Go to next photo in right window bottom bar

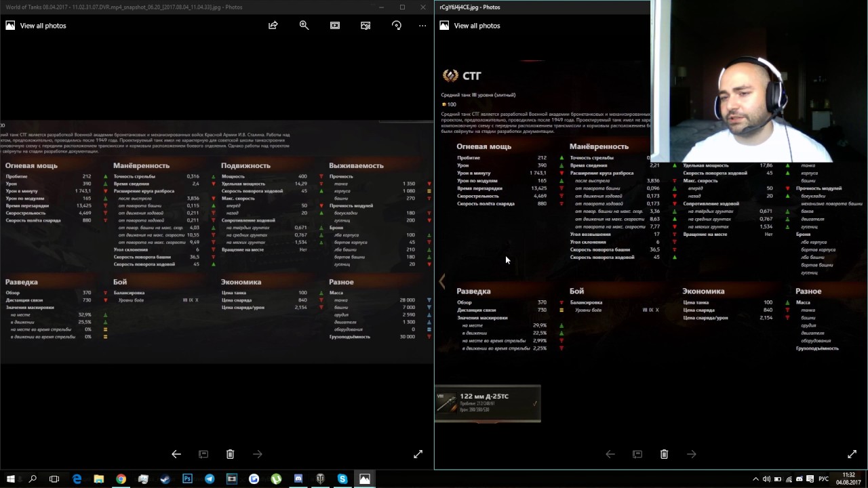691,454
